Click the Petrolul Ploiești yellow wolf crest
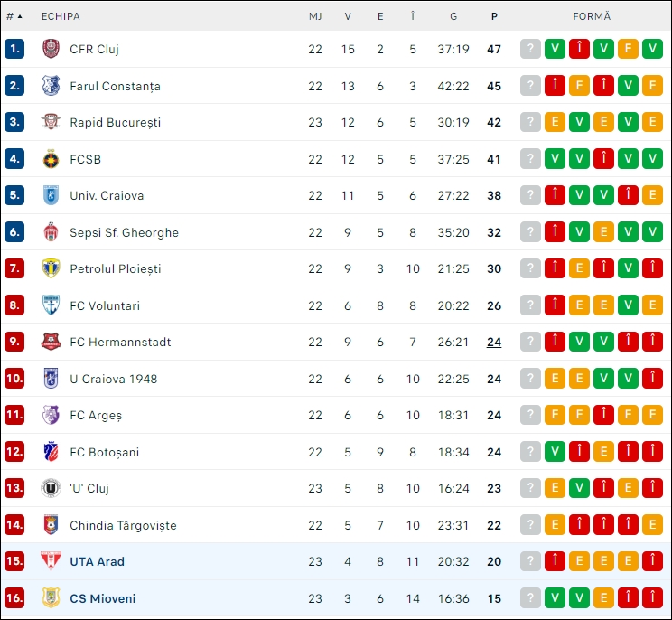The image size is (672, 620). tap(51, 268)
